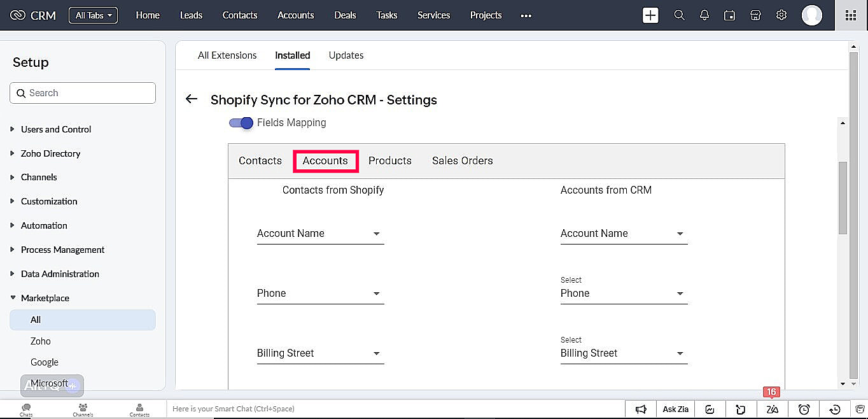Open the All Tabs dropdown
This screenshot has height=419, width=868.
(93, 15)
